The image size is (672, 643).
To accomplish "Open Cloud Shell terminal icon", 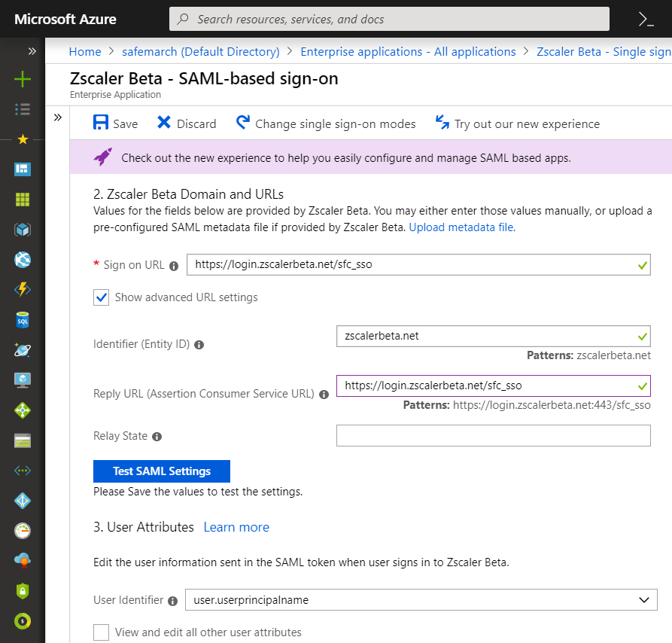I will pos(646,20).
